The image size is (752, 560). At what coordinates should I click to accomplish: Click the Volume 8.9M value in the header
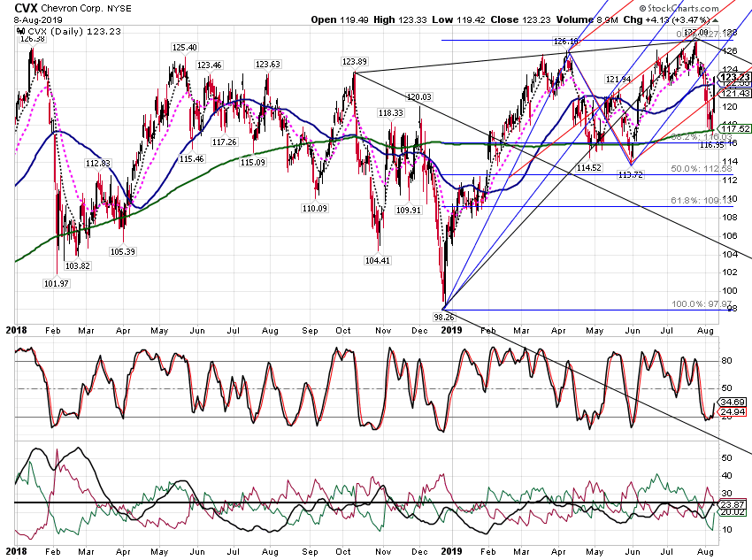pyautogui.click(x=588, y=19)
